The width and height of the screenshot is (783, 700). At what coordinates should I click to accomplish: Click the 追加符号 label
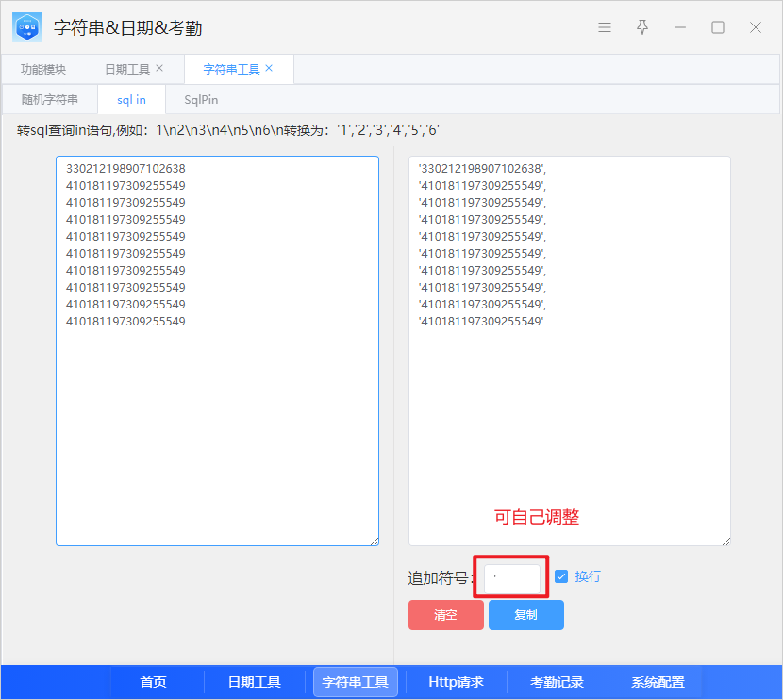pos(441,578)
